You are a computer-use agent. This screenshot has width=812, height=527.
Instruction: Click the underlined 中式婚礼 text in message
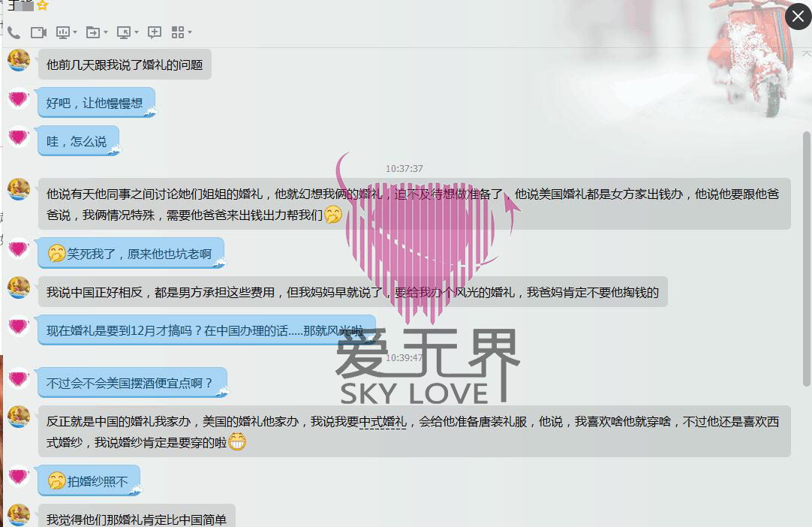tap(383, 422)
